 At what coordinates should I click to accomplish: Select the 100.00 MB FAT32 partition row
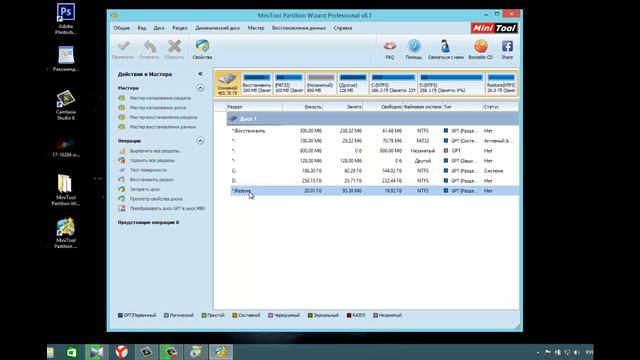pyautogui.click(x=374, y=141)
